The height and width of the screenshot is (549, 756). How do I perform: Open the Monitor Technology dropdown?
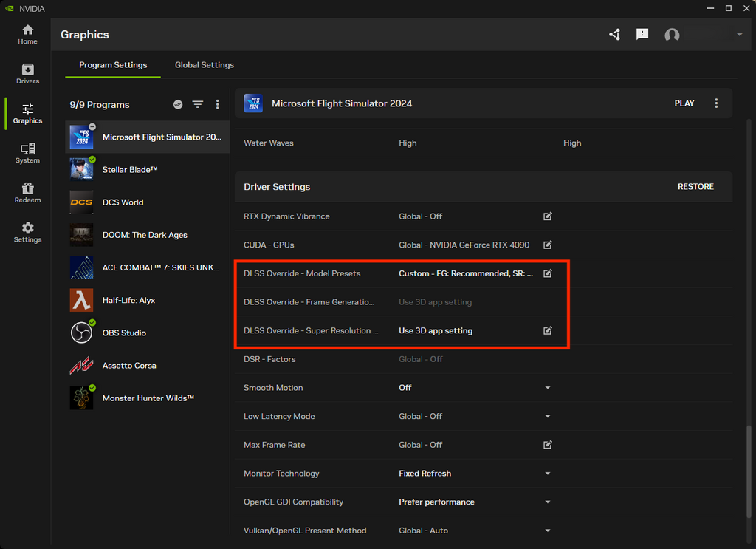pos(548,474)
